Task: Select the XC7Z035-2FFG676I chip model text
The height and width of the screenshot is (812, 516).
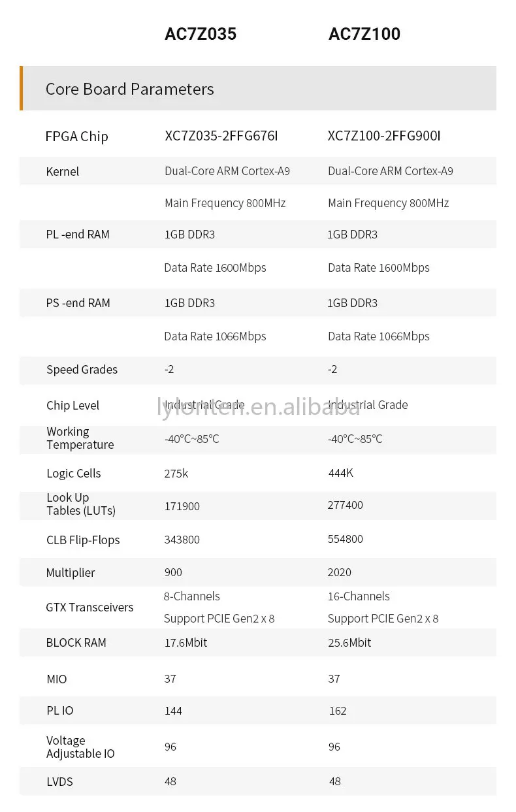Action: tap(221, 136)
